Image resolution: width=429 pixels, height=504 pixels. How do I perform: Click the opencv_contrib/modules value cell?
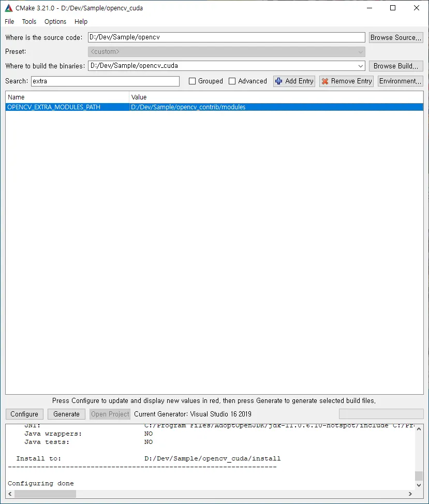(276, 107)
